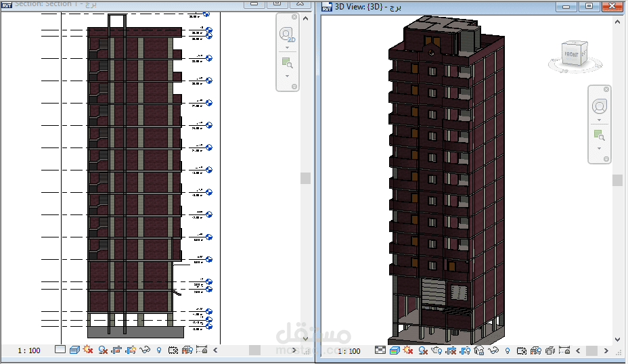Viewport: 628px width, 364px height.
Task: Expand SteeringWheel dropdown in 3D navigation bar
Action: pyautogui.click(x=600, y=120)
